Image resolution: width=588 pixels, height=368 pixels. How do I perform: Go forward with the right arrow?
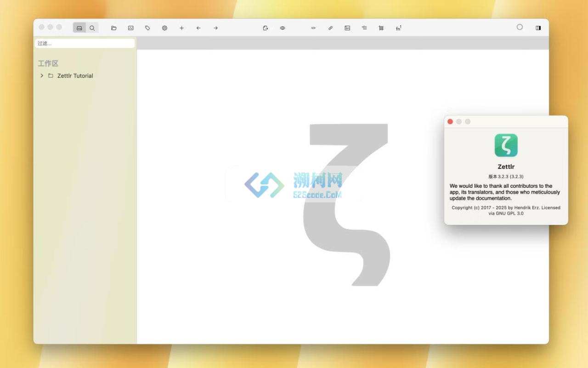click(x=215, y=28)
